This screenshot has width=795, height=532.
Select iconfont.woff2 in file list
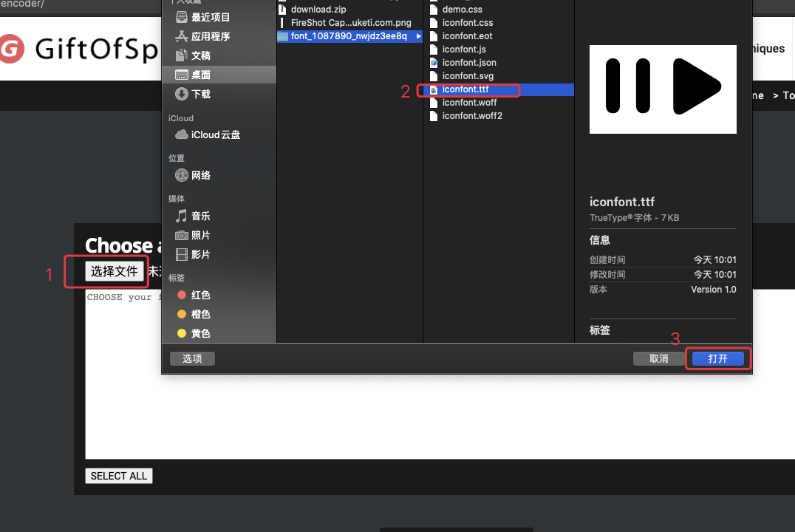pos(472,116)
